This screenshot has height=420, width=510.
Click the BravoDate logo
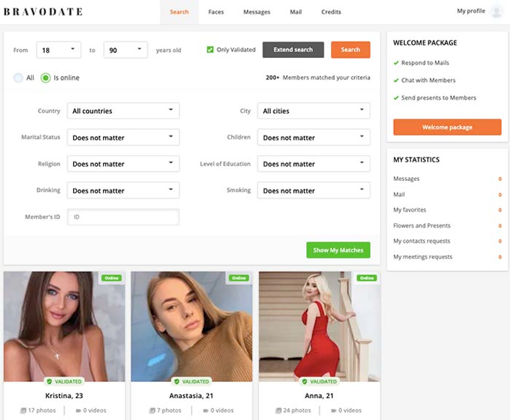click(43, 12)
